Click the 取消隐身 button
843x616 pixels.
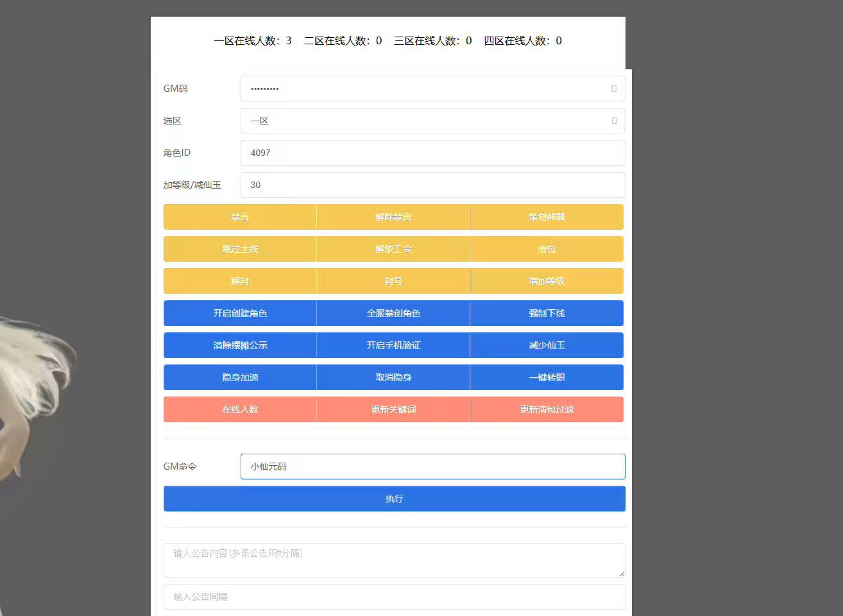pos(393,377)
